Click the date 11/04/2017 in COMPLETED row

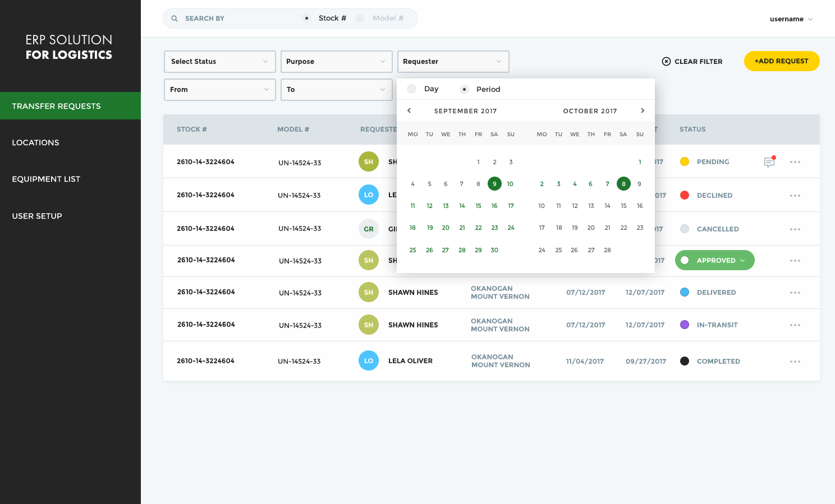pyautogui.click(x=585, y=362)
